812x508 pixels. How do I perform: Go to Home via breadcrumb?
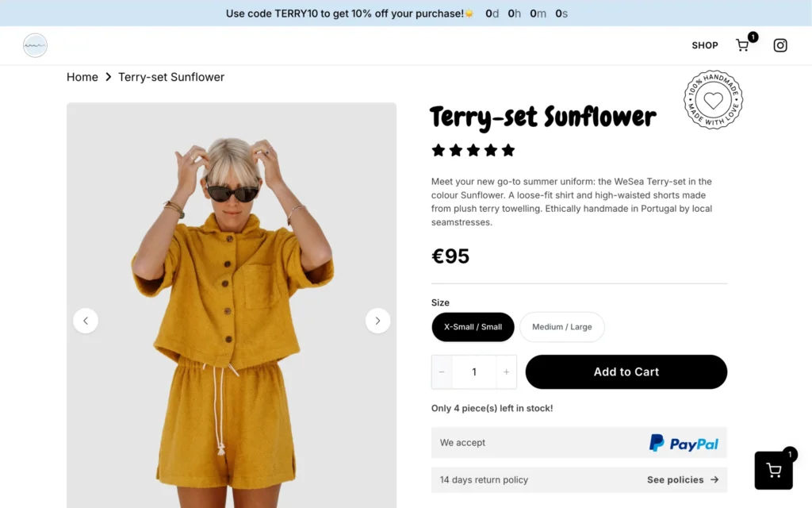(x=82, y=77)
